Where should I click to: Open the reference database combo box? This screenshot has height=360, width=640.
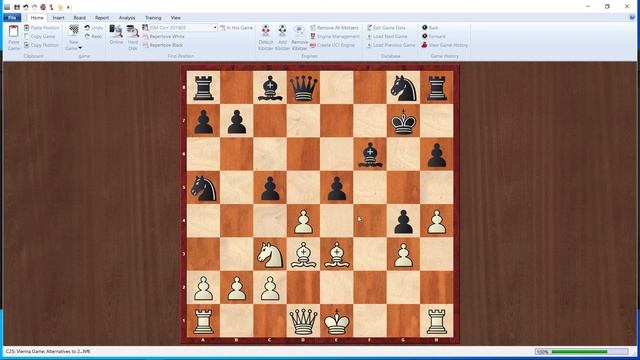click(183, 28)
